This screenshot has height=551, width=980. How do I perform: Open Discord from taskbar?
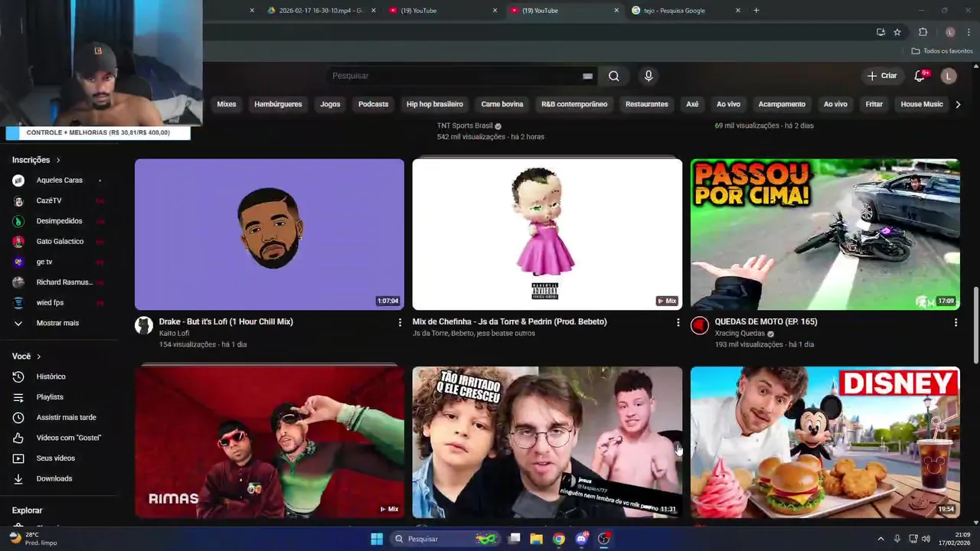pos(581,539)
